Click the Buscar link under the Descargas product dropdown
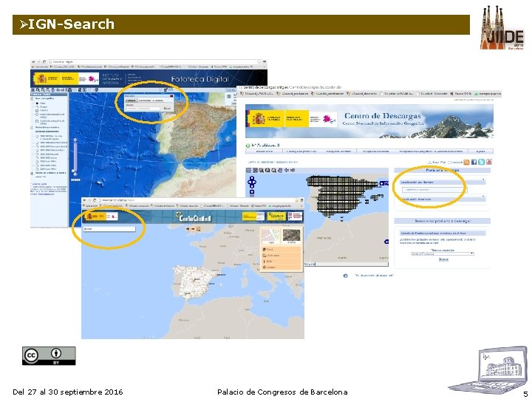 pyautogui.click(x=443, y=259)
